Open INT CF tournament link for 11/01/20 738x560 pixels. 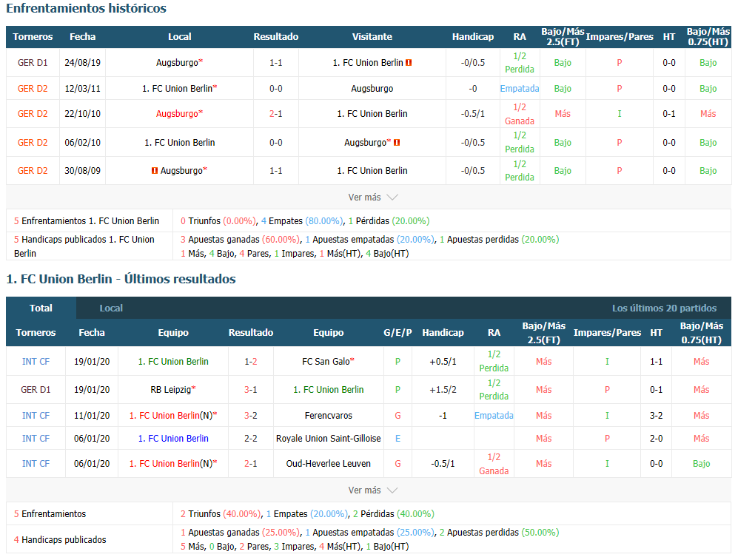pyautogui.click(x=36, y=416)
